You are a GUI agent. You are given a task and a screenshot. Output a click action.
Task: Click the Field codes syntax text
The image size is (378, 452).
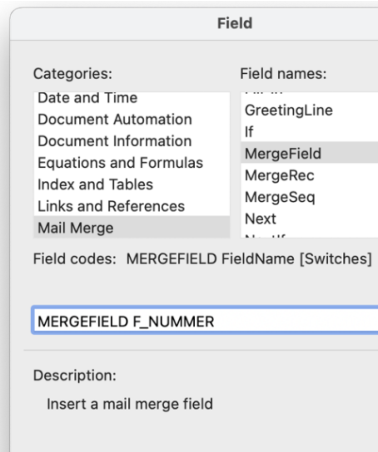[249, 259]
